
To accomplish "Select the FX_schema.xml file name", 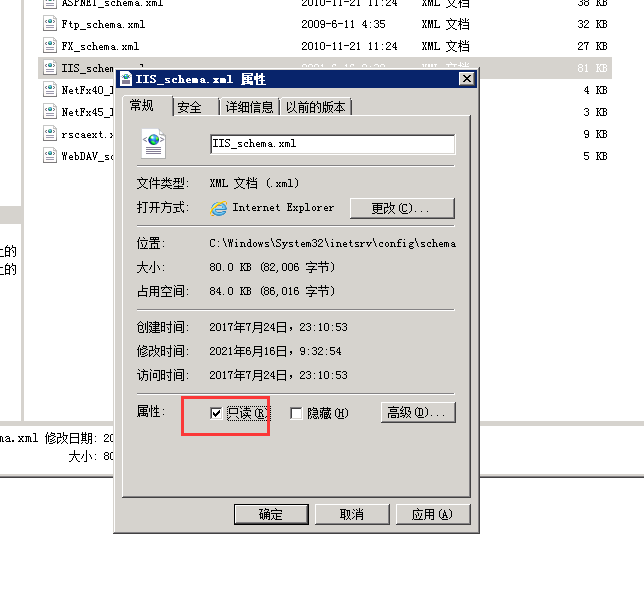I will pyautogui.click(x=100, y=46).
